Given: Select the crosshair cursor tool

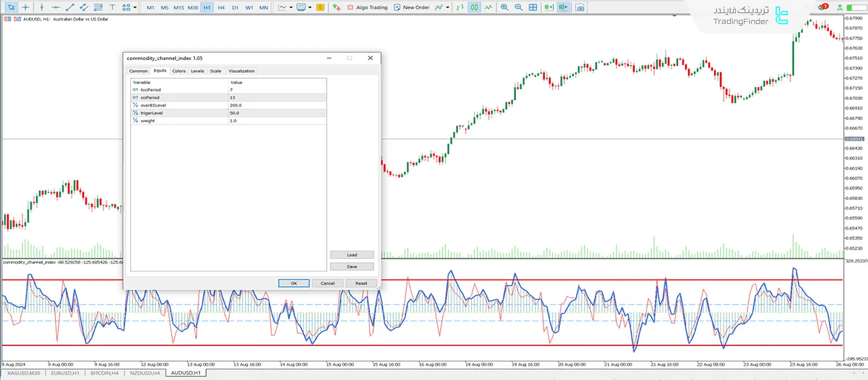Looking at the screenshot, I should [25, 8].
